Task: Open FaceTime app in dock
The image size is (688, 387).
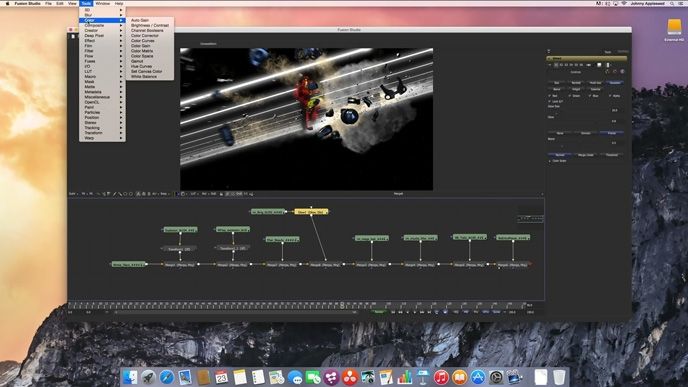Action: click(x=313, y=377)
